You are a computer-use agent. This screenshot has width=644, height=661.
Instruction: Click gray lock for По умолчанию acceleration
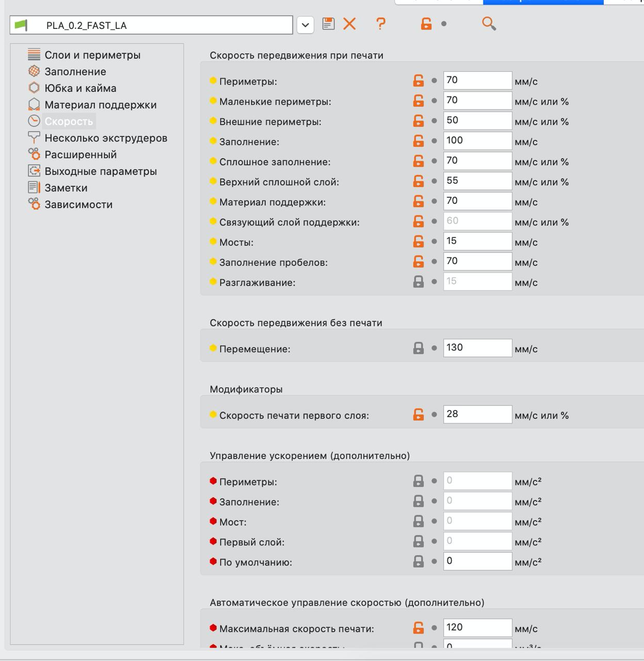click(418, 562)
